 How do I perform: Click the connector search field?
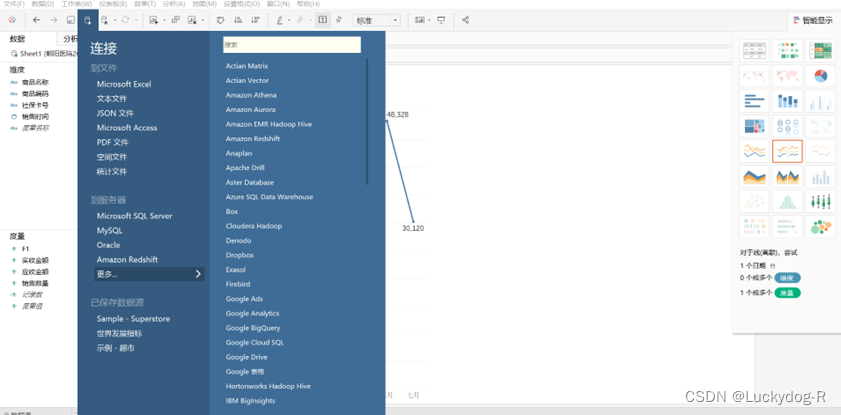[292, 45]
